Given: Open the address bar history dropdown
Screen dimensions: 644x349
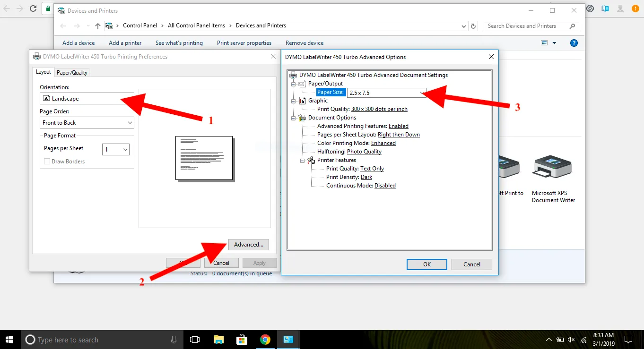Looking at the screenshot, I should click(465, 26).
